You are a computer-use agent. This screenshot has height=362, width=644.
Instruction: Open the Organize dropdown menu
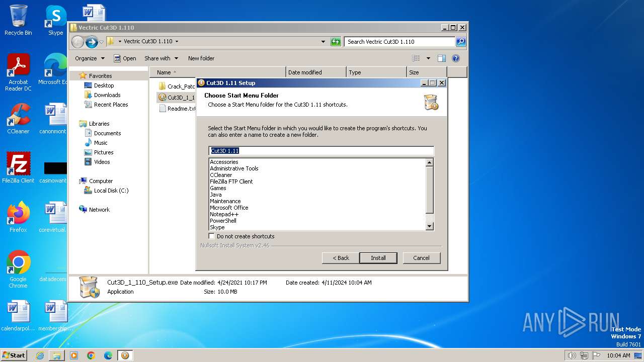pos(90,58)
